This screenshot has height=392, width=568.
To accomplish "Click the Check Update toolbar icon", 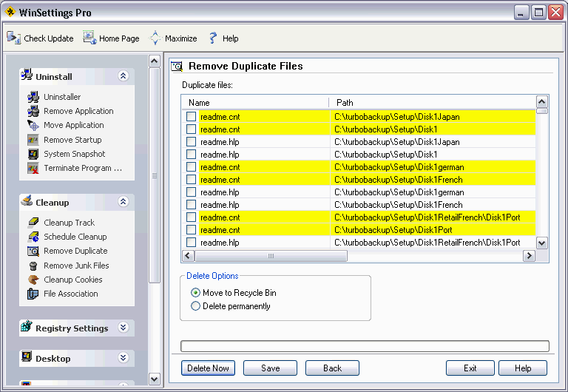I will click(14, 38).
